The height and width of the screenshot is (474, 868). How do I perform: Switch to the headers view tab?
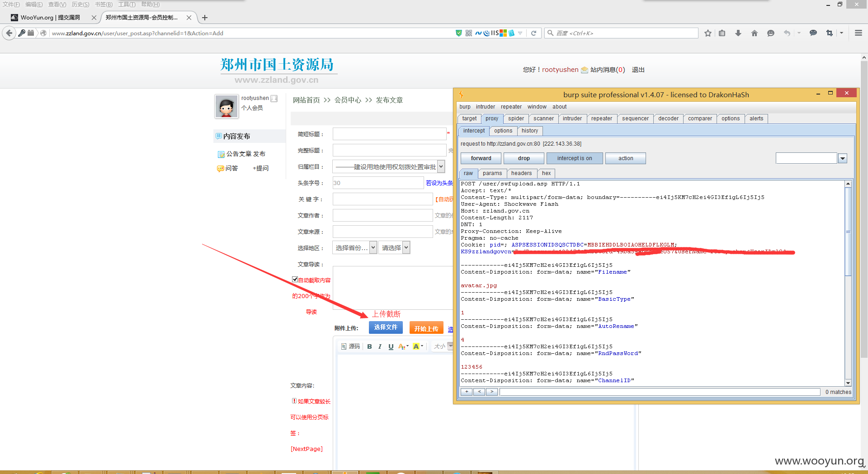coord(521,173)
